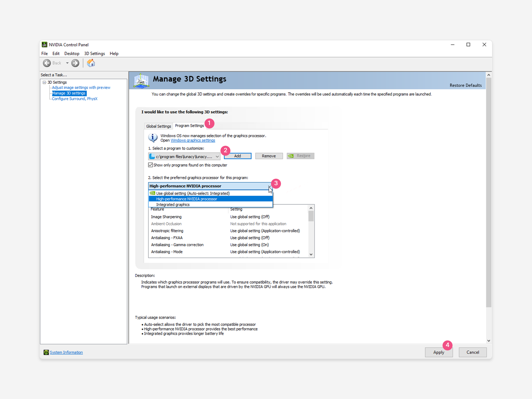Open the Home icon in toolbar
This screenshot has width=532, height=399.
(91, 63)
